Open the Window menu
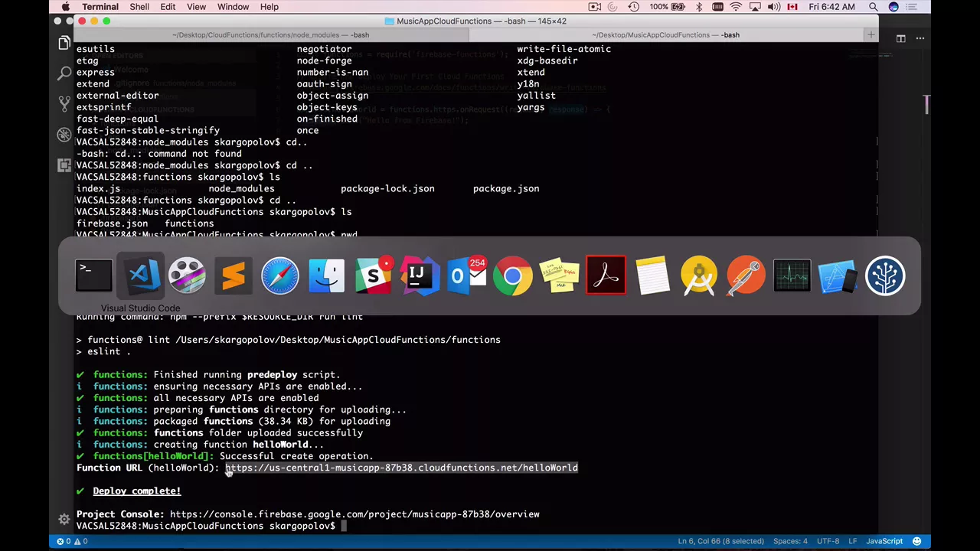 (233, 7)
